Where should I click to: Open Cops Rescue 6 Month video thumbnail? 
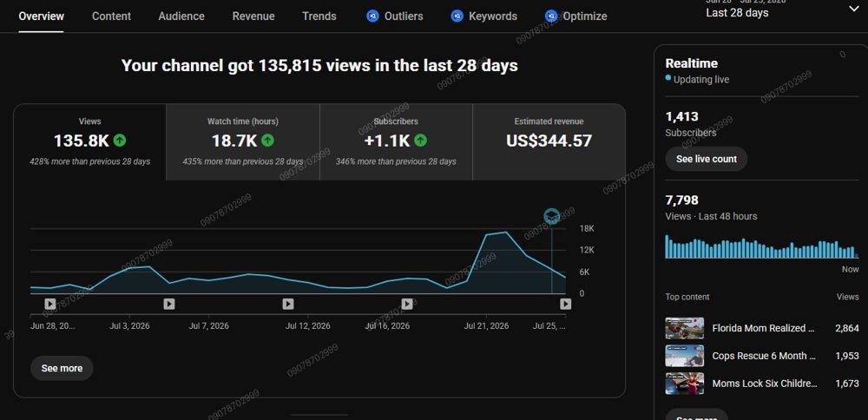coord(685,356)
